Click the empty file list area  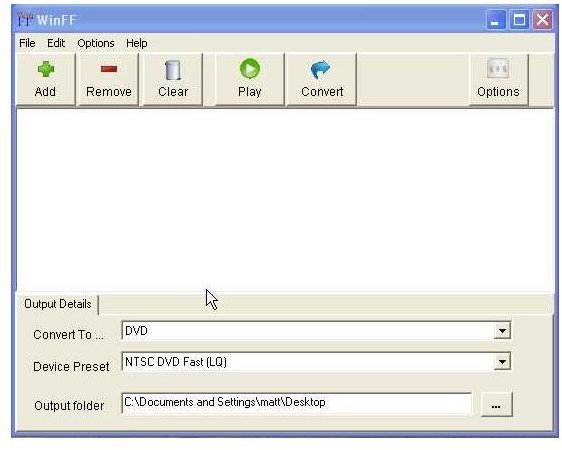click(285, 200)
